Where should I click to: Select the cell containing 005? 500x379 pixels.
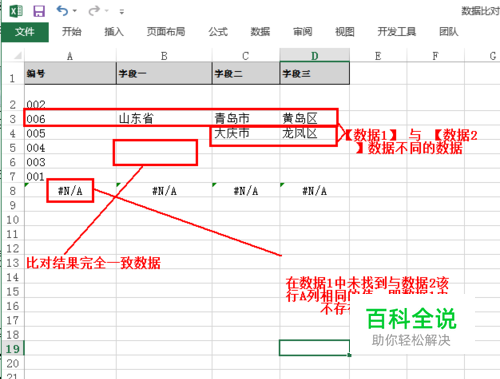(70, 133)
